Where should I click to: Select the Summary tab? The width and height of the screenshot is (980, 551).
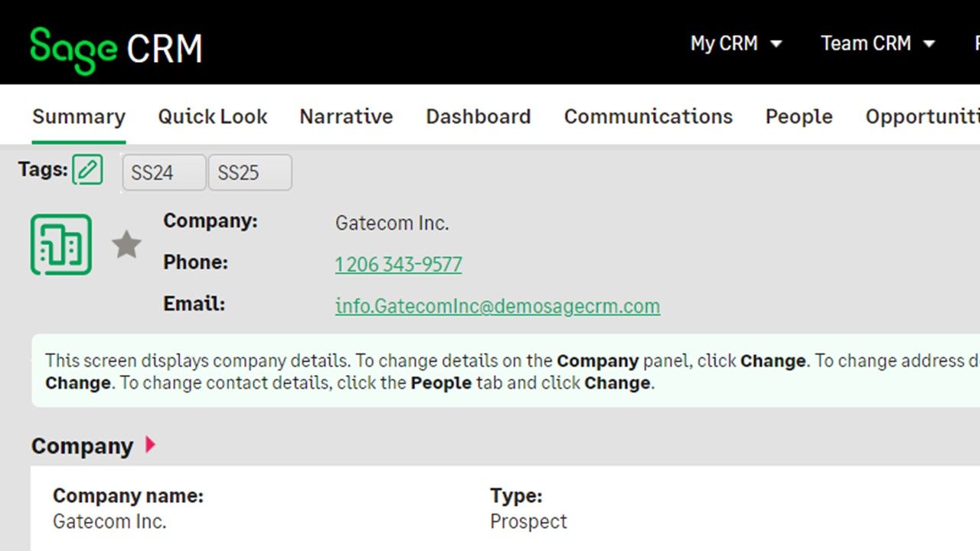pos(79,116)
